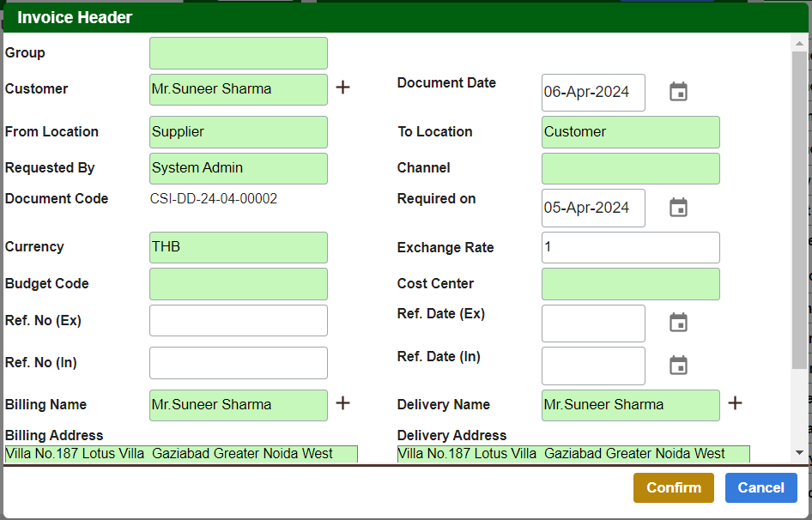Image resolution: width=812 pixels, height=520 pixels.
Task: Click the empty Channel field
Action: tap(630, 168)
